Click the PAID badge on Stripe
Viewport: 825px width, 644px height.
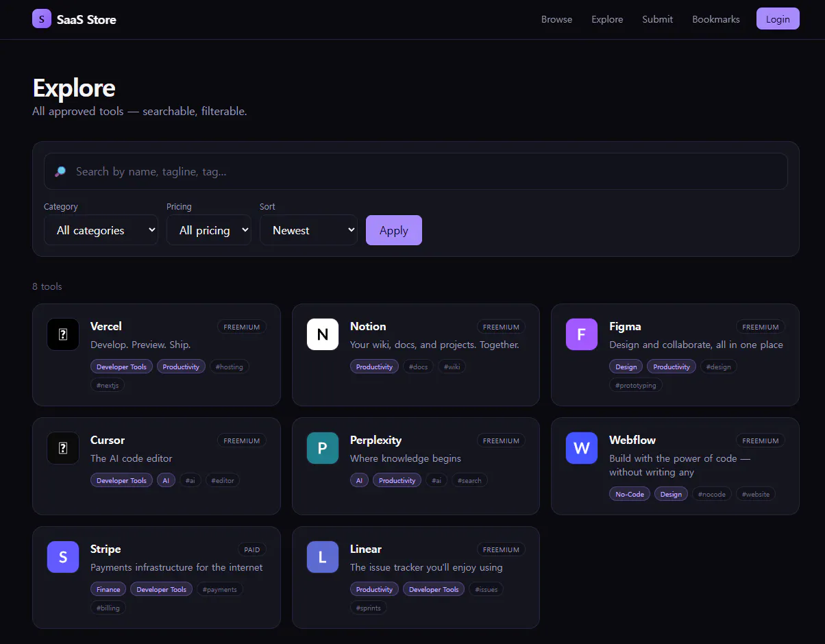click(252, 549)
